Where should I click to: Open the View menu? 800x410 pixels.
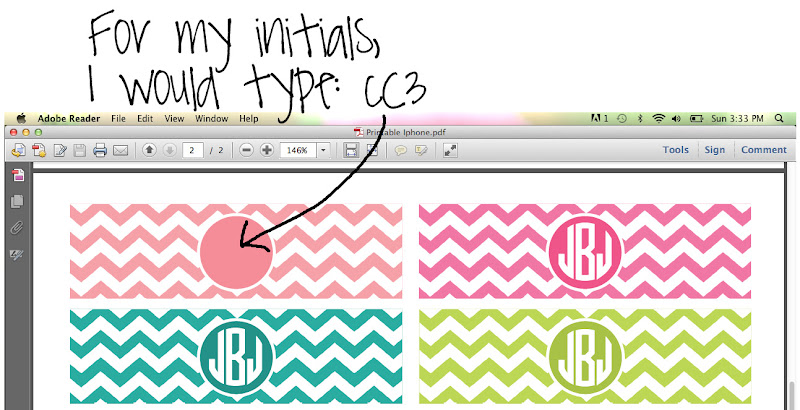pyautogui.click(x=174, y=118)
